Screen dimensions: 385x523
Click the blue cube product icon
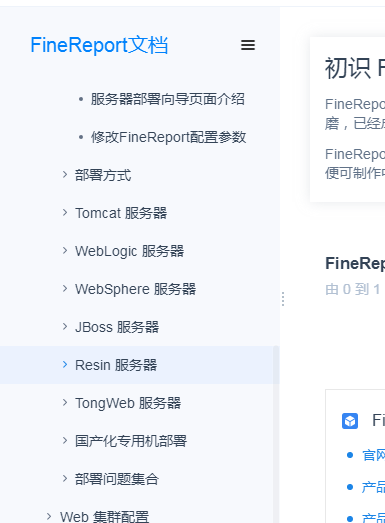coord(350,421)
